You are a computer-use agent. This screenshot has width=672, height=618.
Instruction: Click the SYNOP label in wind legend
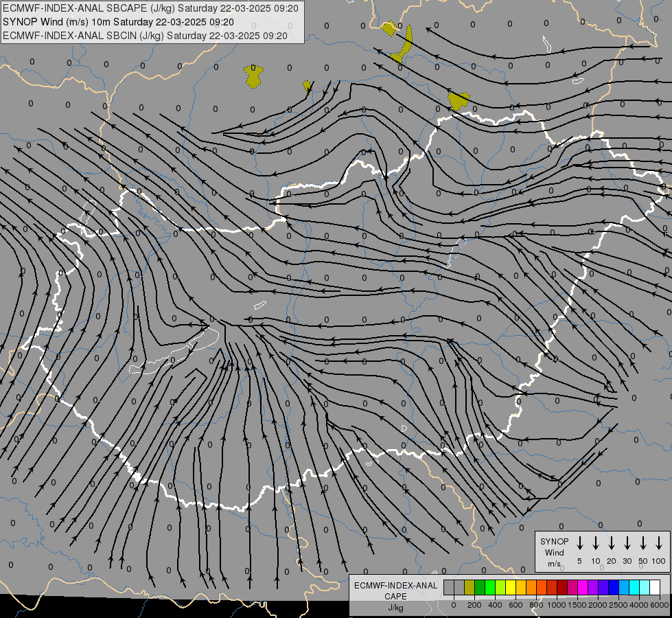[x=554, y=541]
